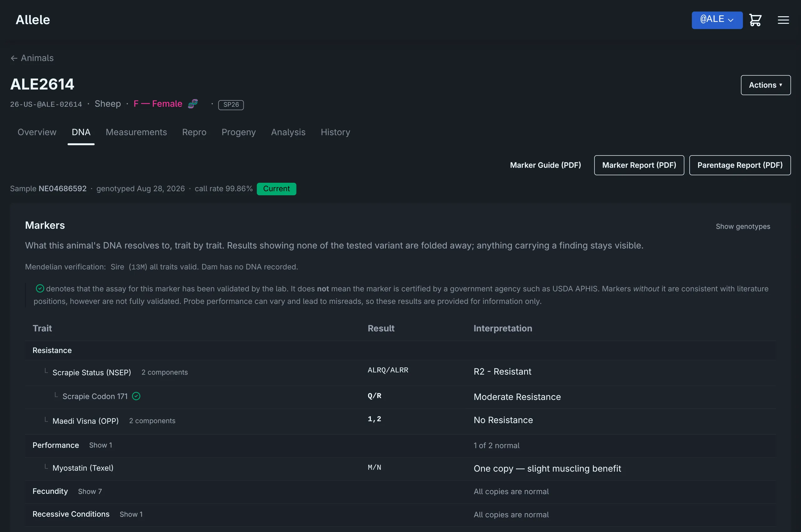Toggle Show genotypes
Image resolution: width=801 pixels, height=532 pixels.
click(x=743, y=226)
